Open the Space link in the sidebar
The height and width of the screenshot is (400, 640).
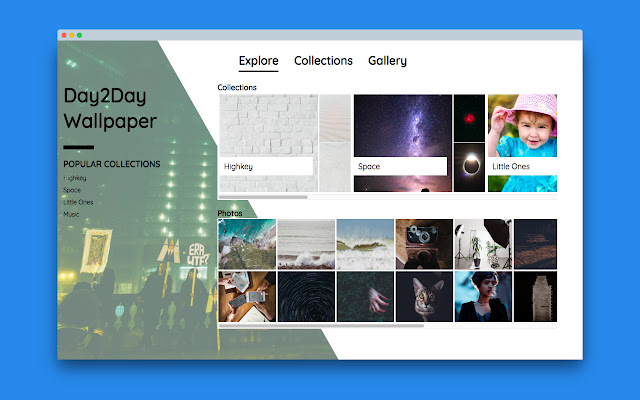click(x=72, y=190)
